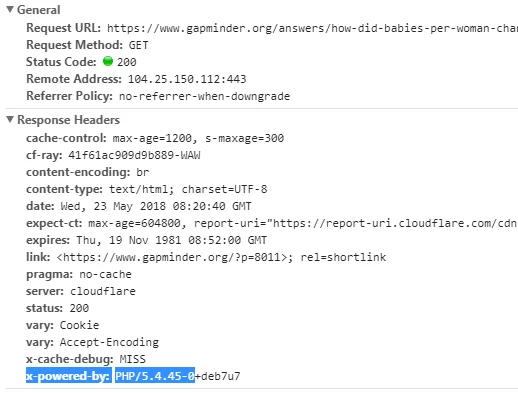Screen dimensions: 518x393
Task: Click the x-cache-debug MISS value
Action: tap(133, 359)
